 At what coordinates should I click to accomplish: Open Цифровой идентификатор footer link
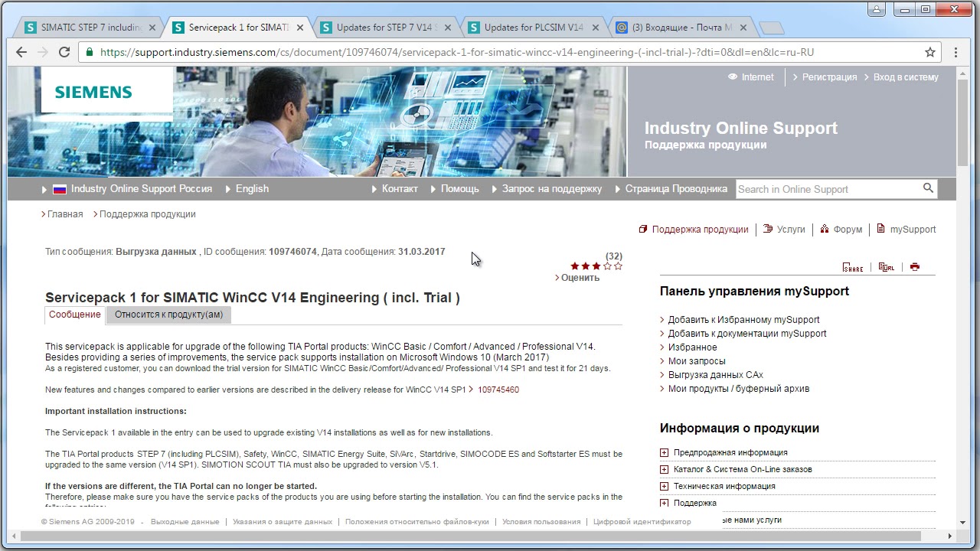point(642,522)
